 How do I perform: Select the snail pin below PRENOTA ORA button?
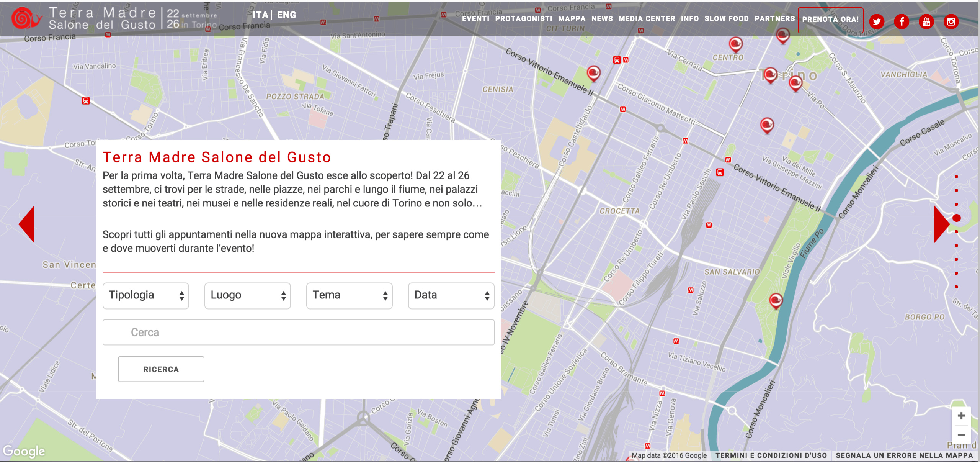click(783, 36)
